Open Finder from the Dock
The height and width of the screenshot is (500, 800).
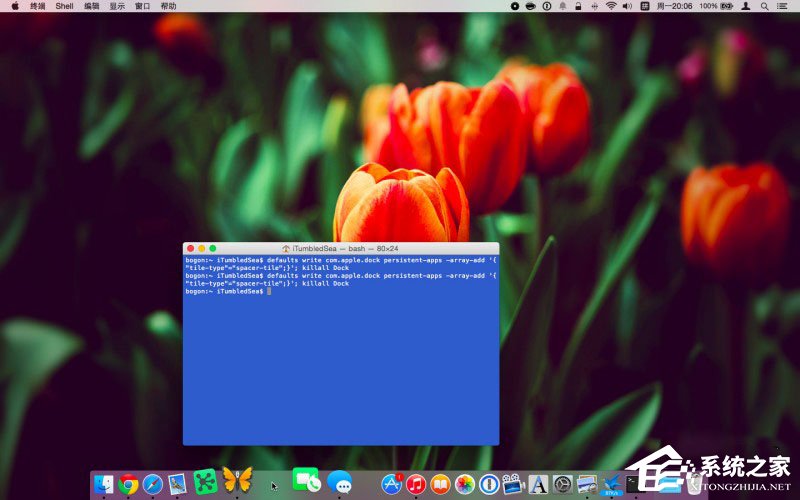(x=103, y=484)
